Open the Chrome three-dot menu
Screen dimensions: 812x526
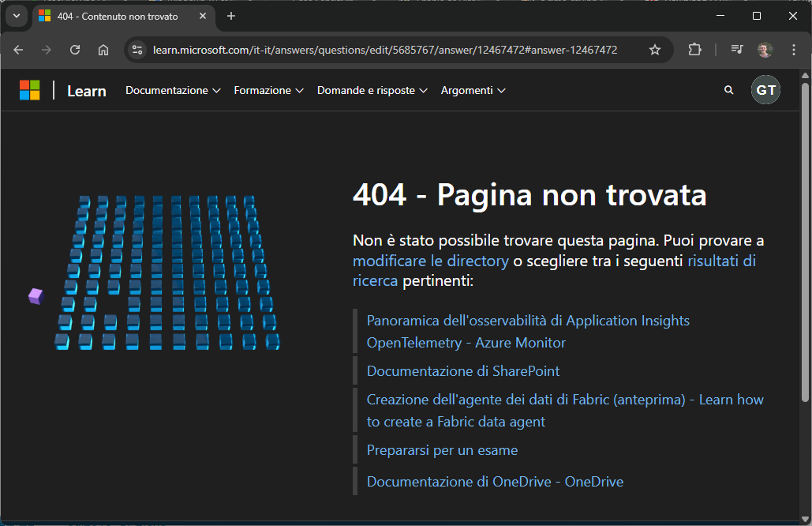[794, 50]
